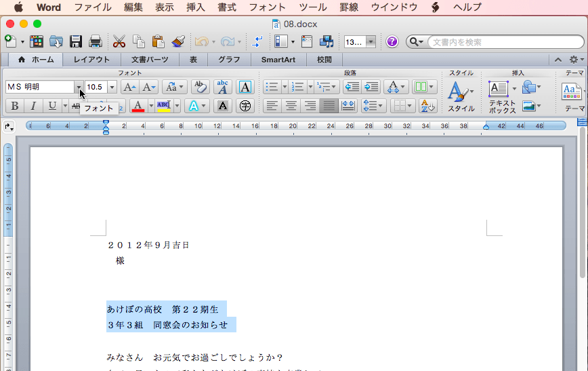Image resolution: width=588 pixels, height=371 pixels.
Task: Expand bullet list dropdown arrow
Action: pos(285,87)
